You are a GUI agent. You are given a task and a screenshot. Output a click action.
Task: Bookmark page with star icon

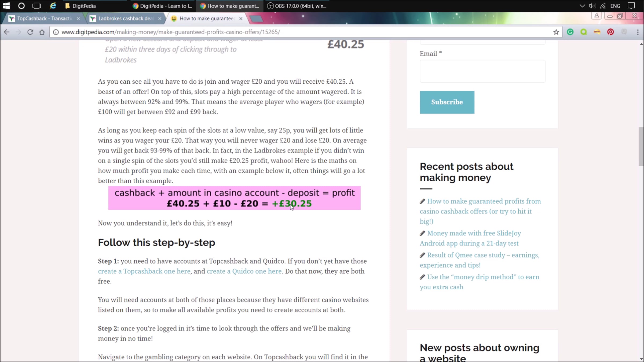(556, 32)
